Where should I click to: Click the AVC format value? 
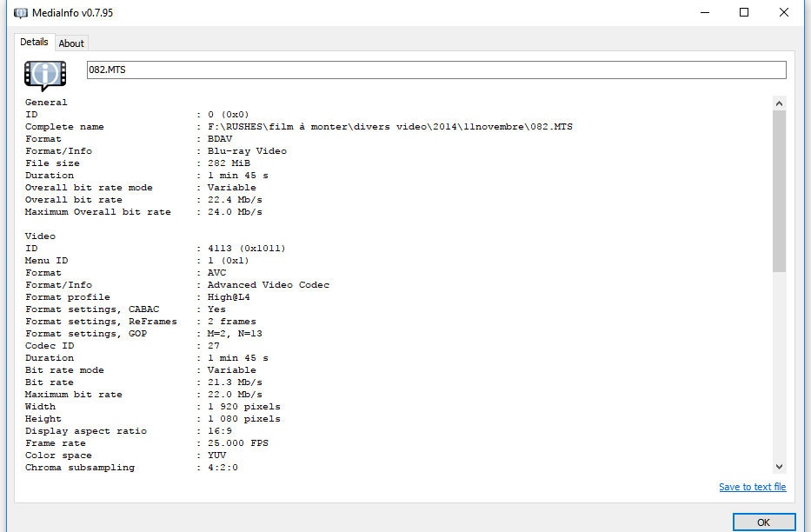click(x=216, y=273)
